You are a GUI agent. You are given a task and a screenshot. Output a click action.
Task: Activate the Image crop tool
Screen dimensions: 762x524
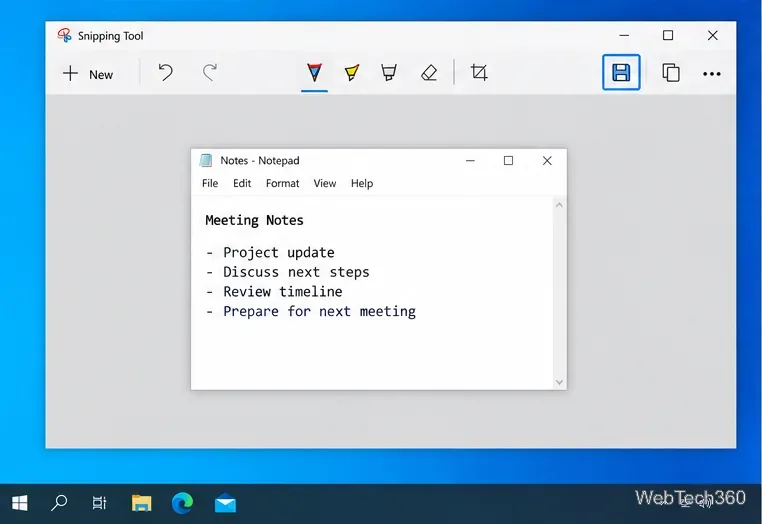tap(479, 73)
